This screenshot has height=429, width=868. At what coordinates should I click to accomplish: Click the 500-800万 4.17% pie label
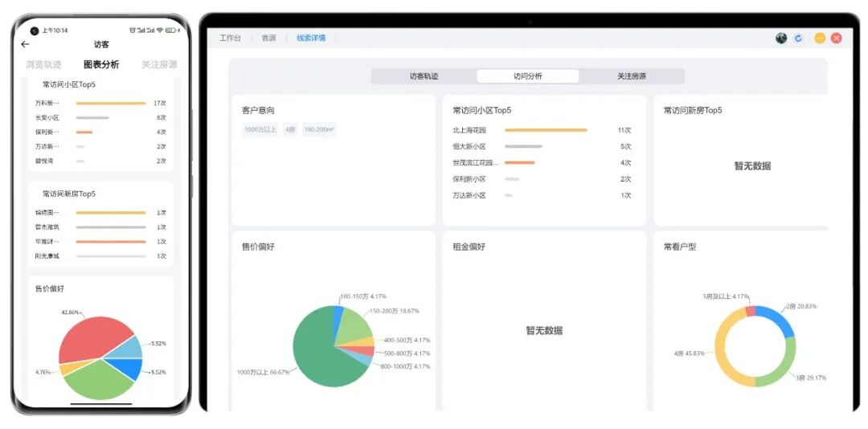point(407,353)
